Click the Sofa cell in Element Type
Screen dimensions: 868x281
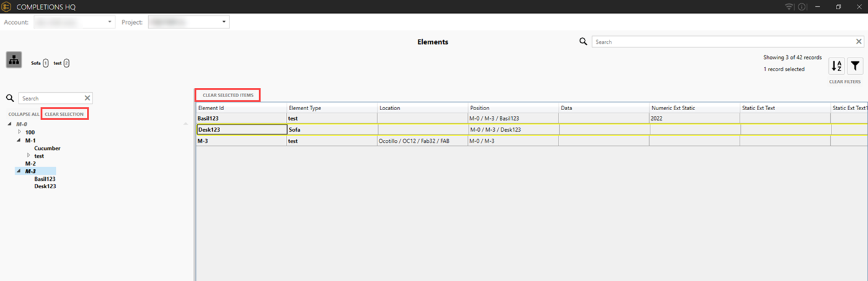point(332,129)
